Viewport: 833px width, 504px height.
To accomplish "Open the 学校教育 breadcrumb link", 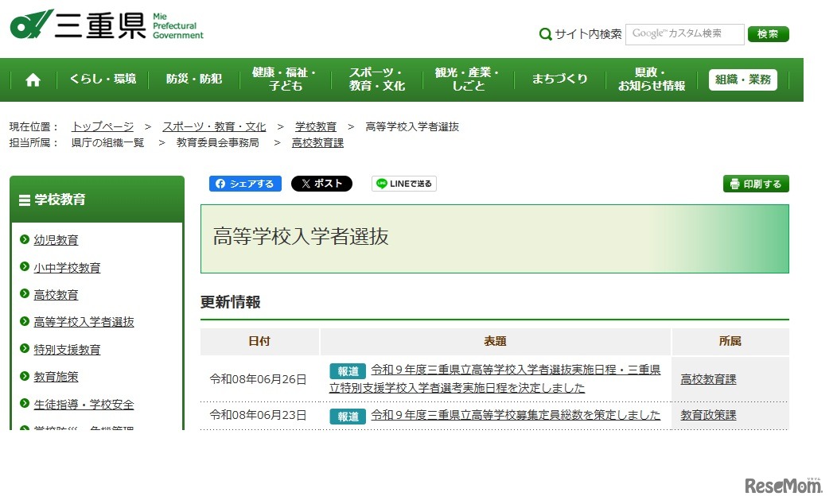I will click(316, 127).
